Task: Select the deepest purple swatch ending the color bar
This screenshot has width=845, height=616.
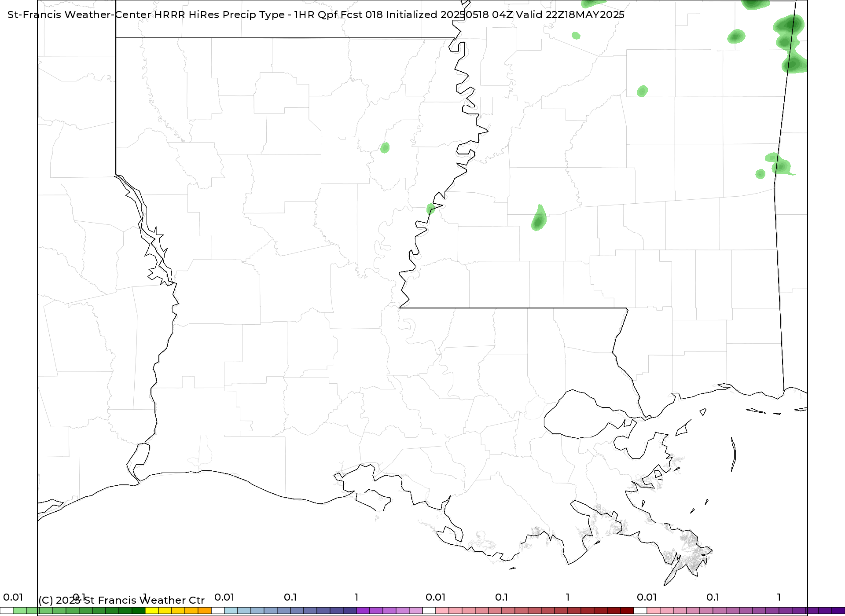Action: click(838, 611)
